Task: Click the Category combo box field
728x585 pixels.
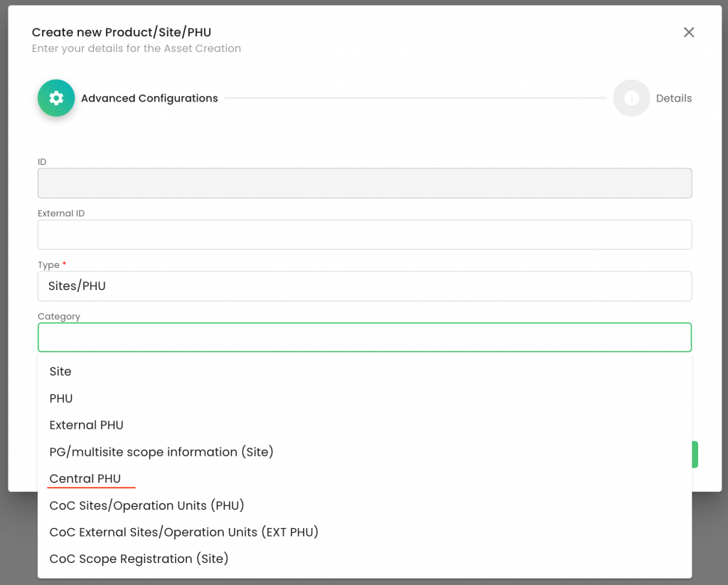Action: 364,338
